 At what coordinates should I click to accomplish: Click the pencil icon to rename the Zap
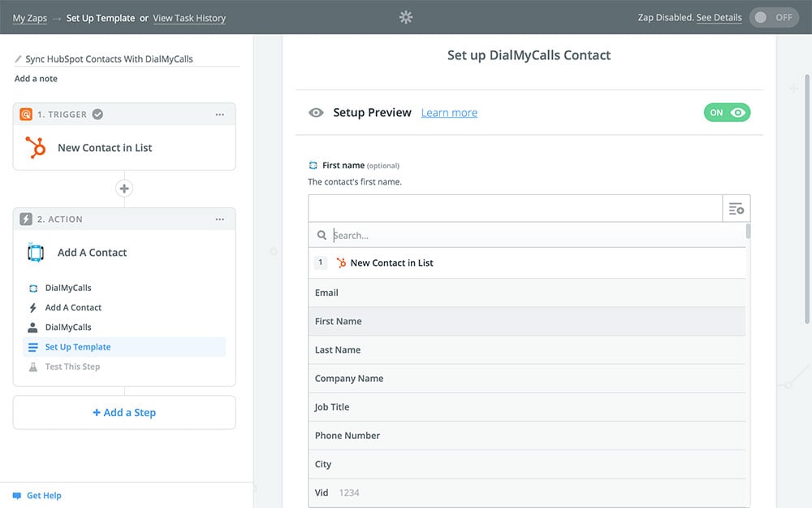click(x=19, y=59)
